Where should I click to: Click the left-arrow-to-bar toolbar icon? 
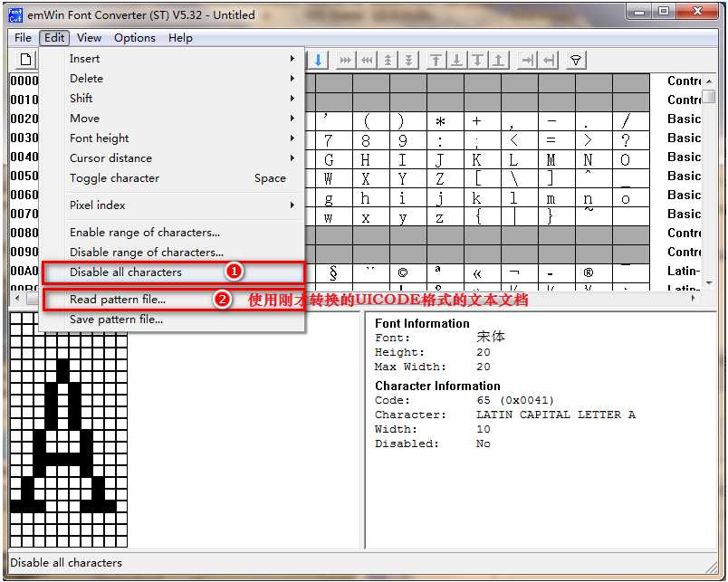click(x=549, y=60)
